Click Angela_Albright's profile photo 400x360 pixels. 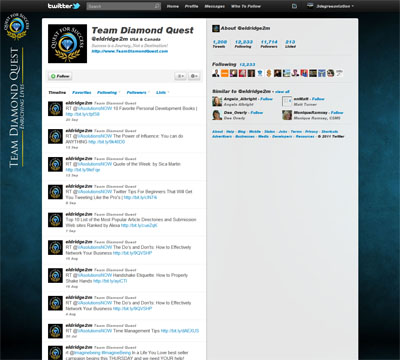pos(217,101)
